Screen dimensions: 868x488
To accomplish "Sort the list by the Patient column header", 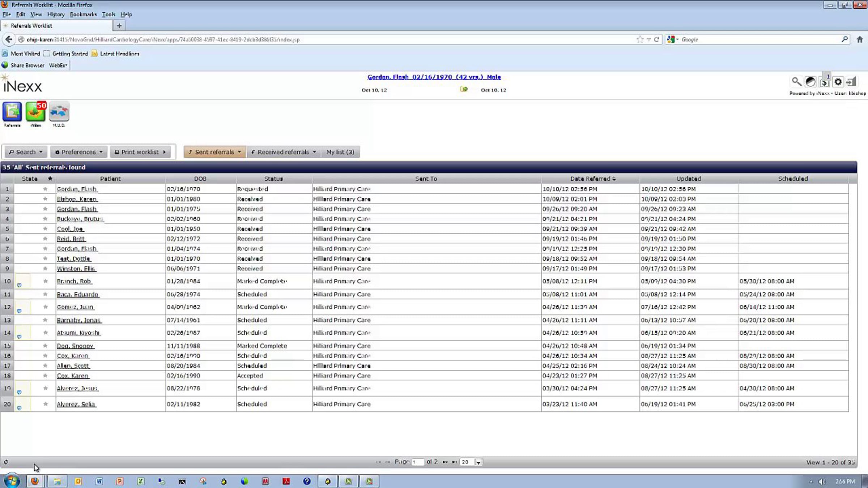I will pos(110,179).
